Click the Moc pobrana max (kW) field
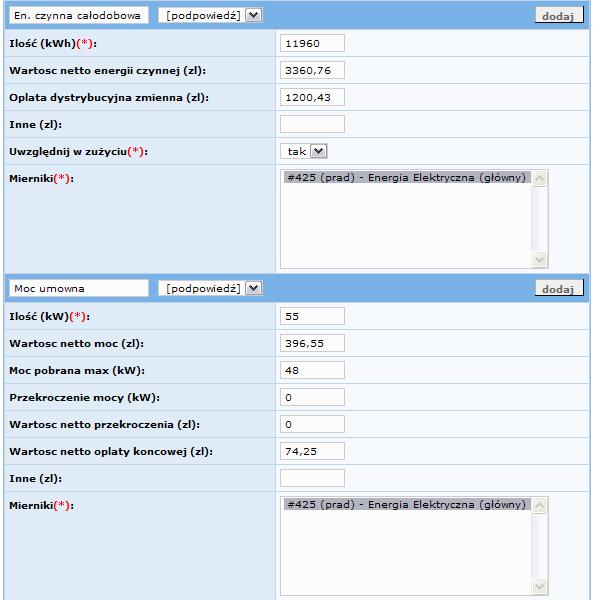Screen dimensions: 593x600 pyautogui.click(x=312, y=370)
